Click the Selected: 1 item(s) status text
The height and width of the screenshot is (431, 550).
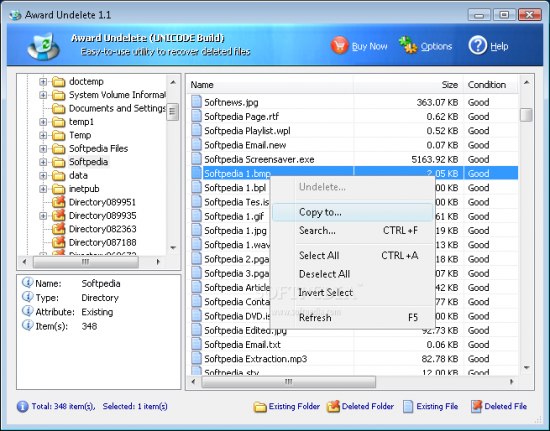point(135,406)
